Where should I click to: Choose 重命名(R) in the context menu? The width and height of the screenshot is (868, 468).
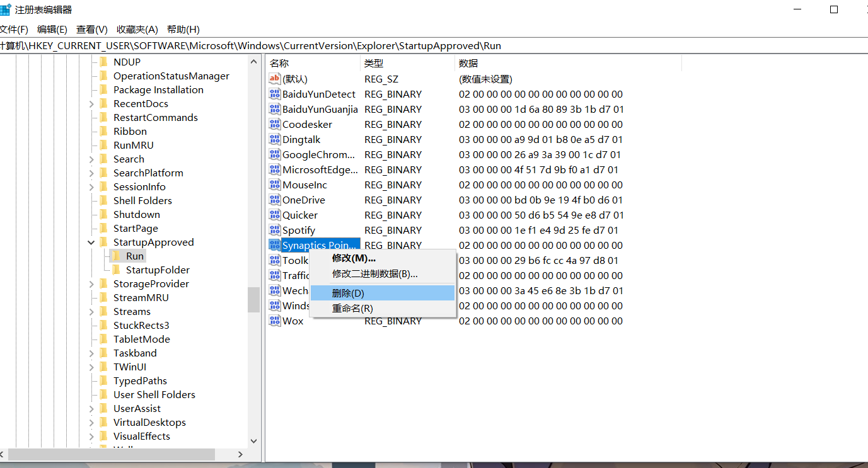click(x=383, y=309)
